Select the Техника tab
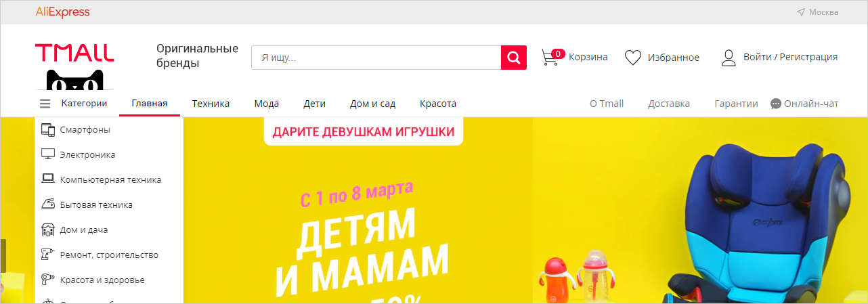Screen dimensions: 868x304 pos(211,104)
